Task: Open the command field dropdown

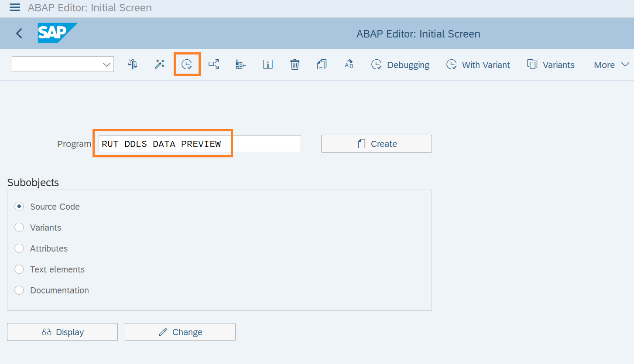Action: click(x=106, y=65)
